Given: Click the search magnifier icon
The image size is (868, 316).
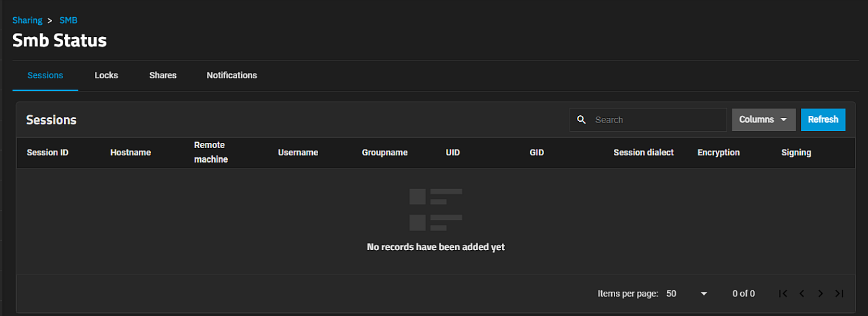Looking at the screenshot, I should 581,120.
